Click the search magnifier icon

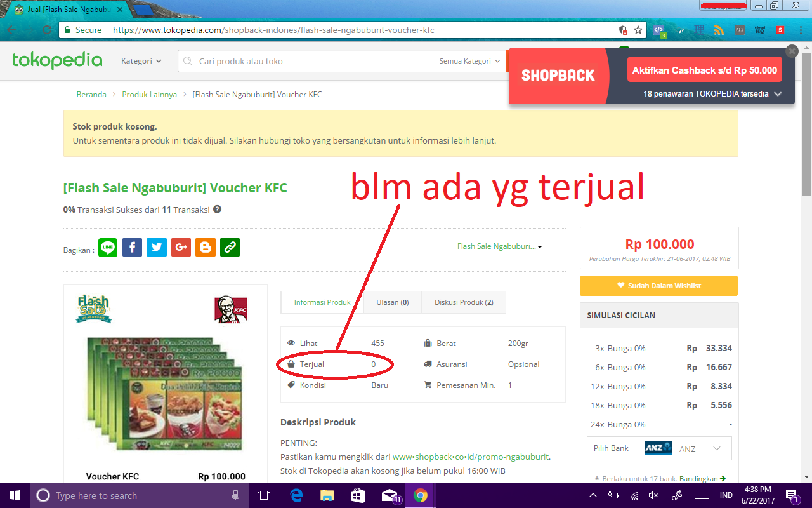pos(188,62)
